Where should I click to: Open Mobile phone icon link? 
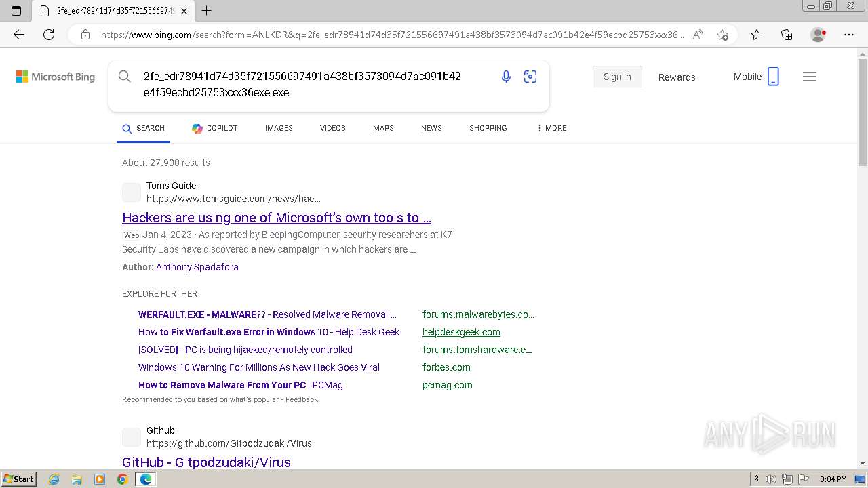click(773, 77)
